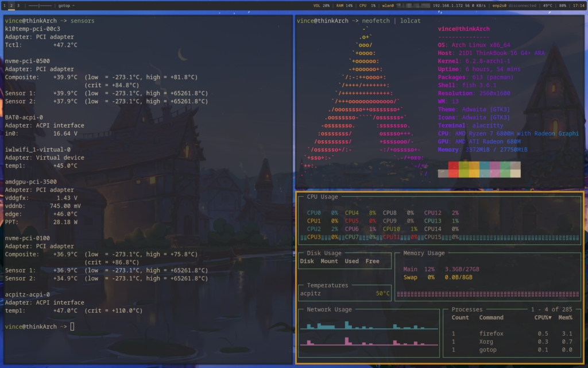This screenshot has width=588, height=368.
Task: Click the 17:14 clock in the bar
Action: pyautogui.click(x=578, y=5)
